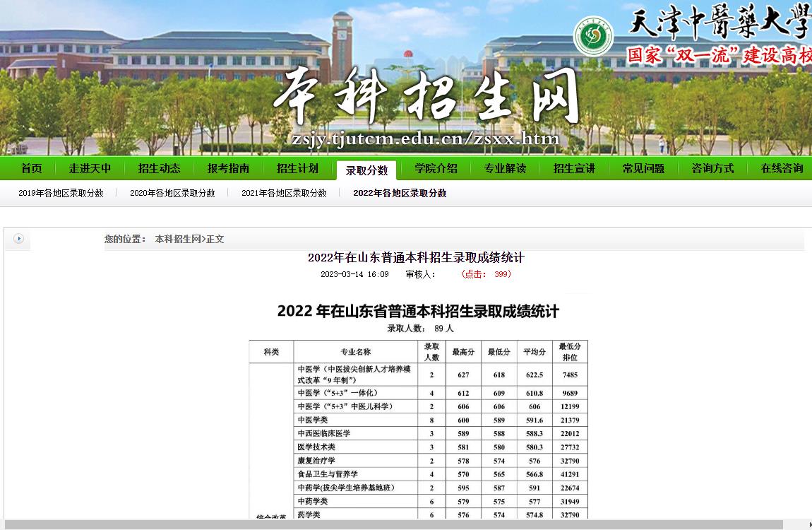
Task: Open the 招生计划 menu item
Action: coord(297,168)
